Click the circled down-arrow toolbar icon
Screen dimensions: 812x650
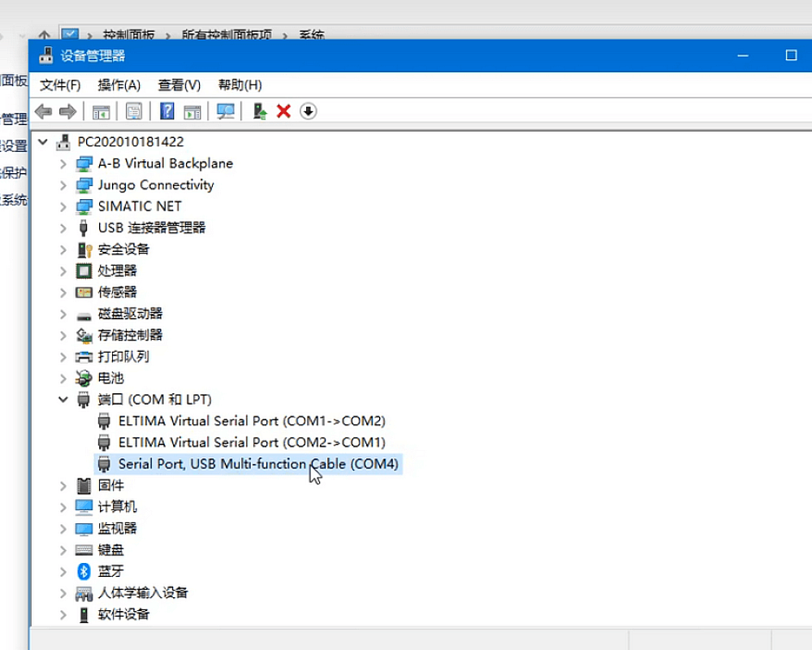click(308, 111)
